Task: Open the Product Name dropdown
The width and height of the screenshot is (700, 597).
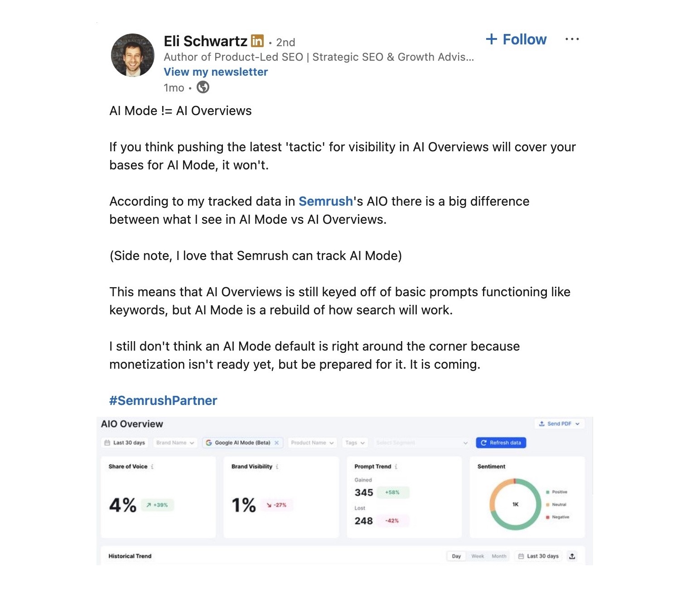Action: pyautogui.click(x=312, y=443)
